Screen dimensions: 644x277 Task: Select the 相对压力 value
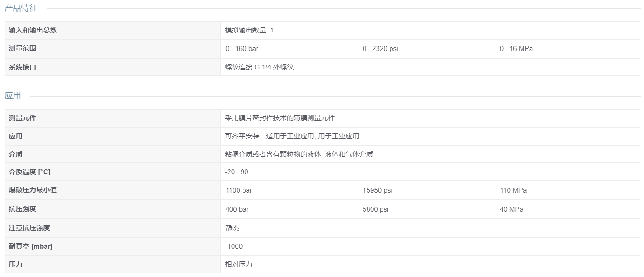(239, 264)
